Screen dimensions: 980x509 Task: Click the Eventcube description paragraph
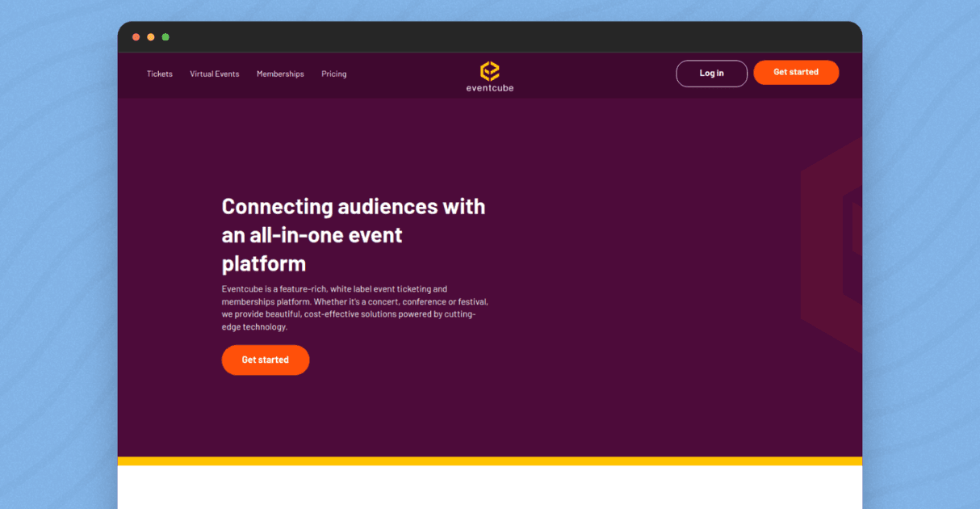point(355,308)
